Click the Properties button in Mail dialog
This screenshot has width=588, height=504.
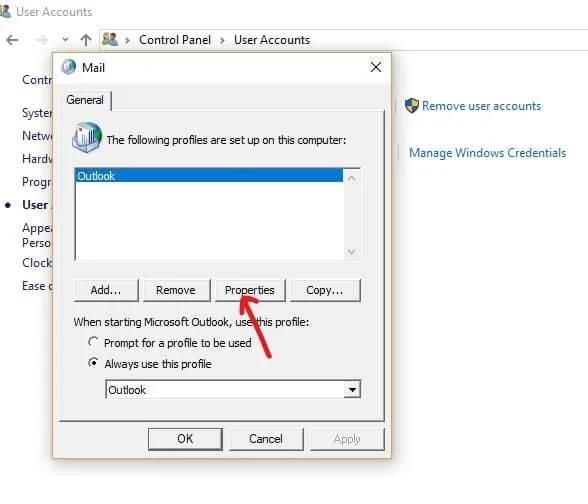250,290
